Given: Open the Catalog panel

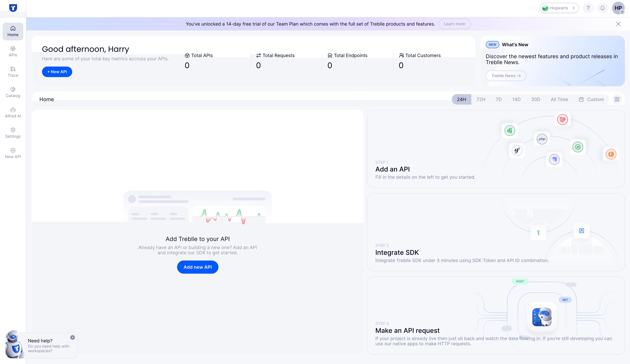Looking at the screenshot, I should point(13,92).
